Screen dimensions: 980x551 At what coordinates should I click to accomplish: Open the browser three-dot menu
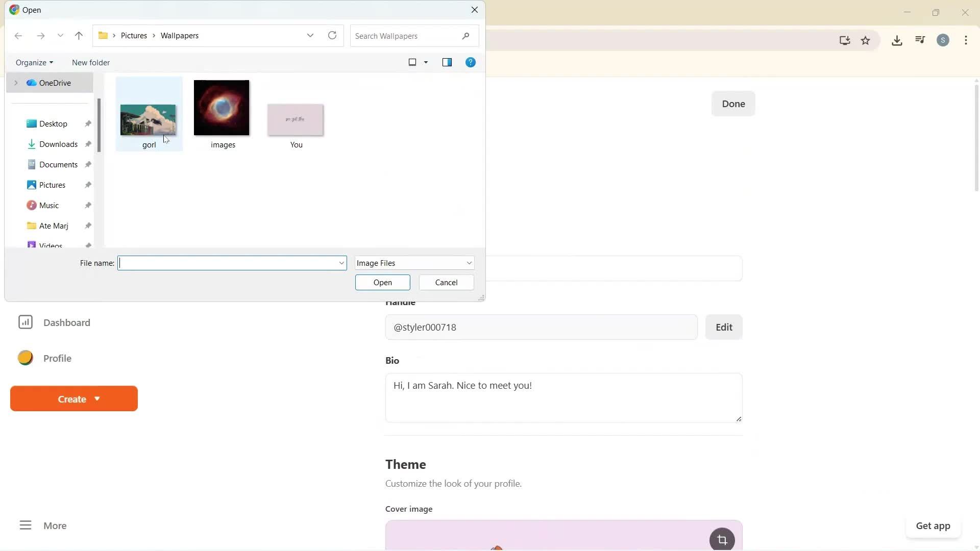(x=966, y=40)
